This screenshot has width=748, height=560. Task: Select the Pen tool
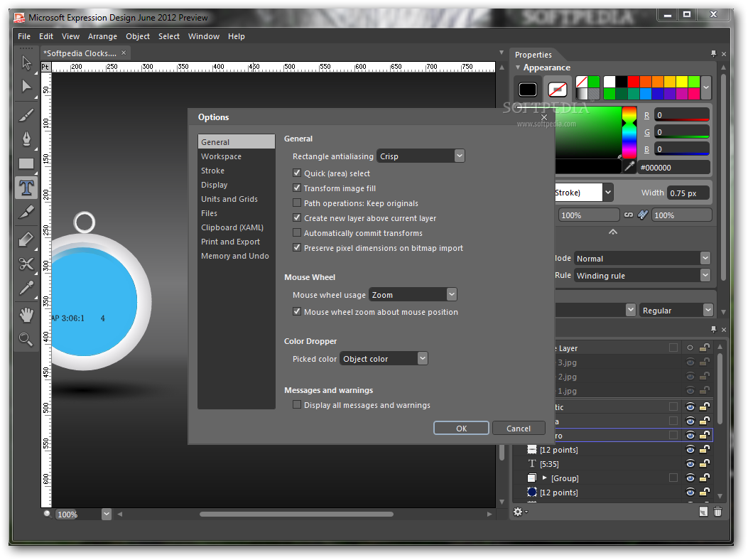pyautogui.click(x=26, y=139)
